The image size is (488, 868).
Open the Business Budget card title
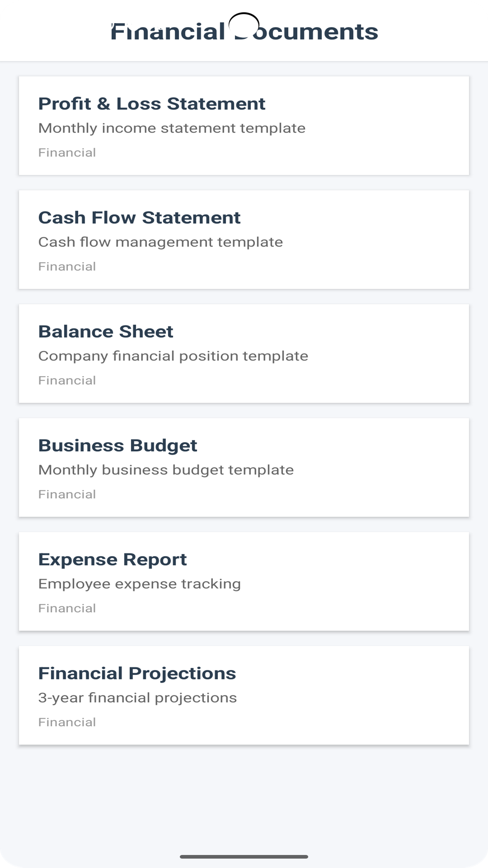click(117, 445)
